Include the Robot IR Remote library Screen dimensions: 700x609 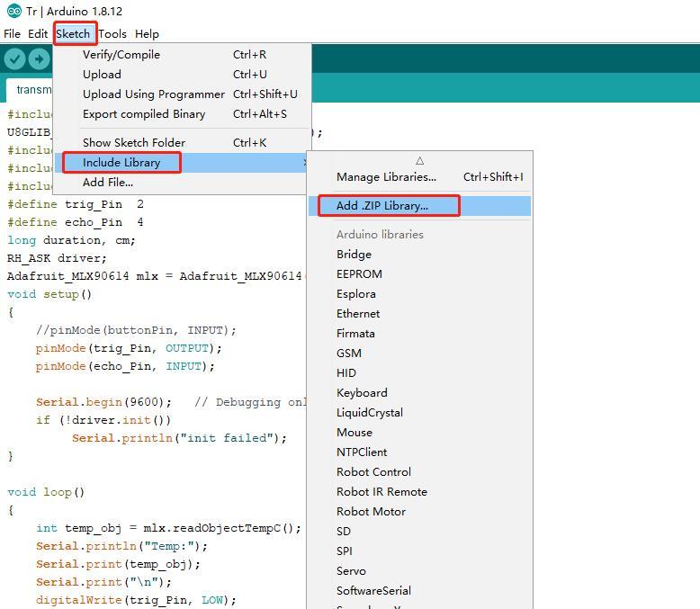[419, 491]
